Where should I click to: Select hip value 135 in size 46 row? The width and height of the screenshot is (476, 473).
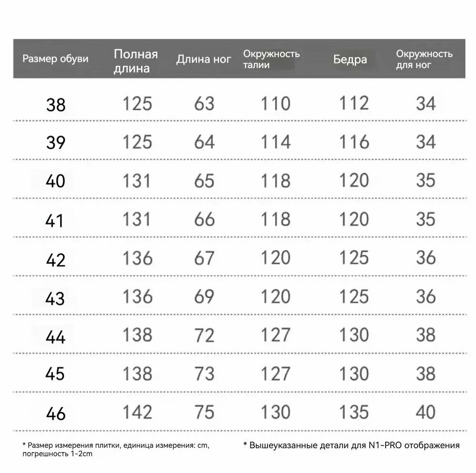[x=354, y=412]
